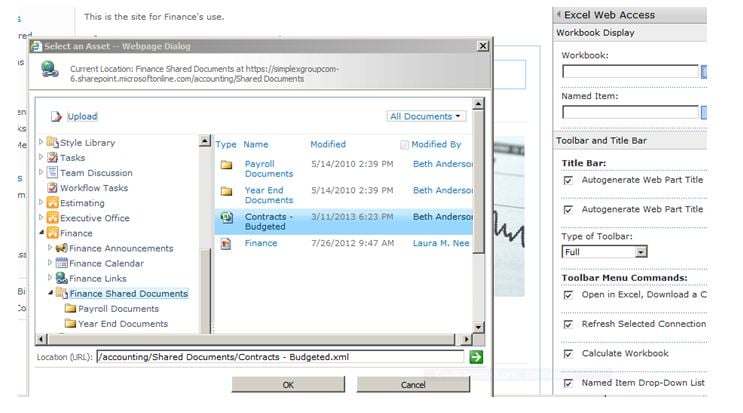This screenshot has width=743, height=413.
Task: Sort by the Name column header
Action: point(256,145)
